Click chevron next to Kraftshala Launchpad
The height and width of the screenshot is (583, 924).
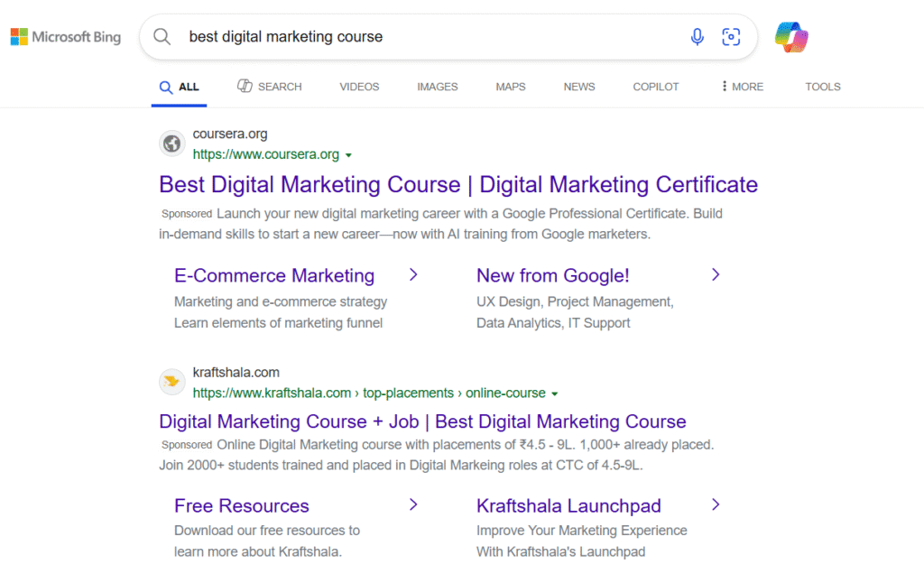[x=716, y=504]
